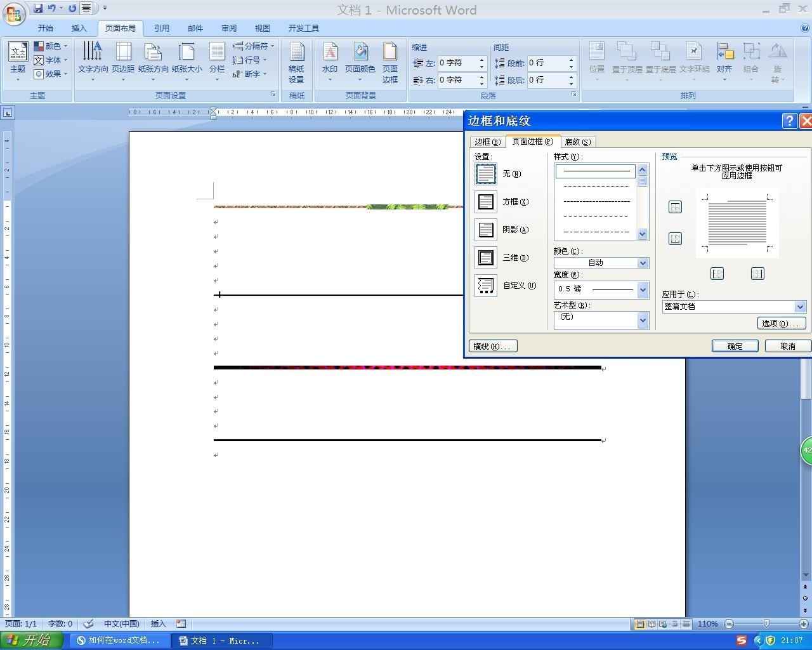
Task: Click 横线 horizontal line button
Action: pyautogui.click(x=493, y=346)
